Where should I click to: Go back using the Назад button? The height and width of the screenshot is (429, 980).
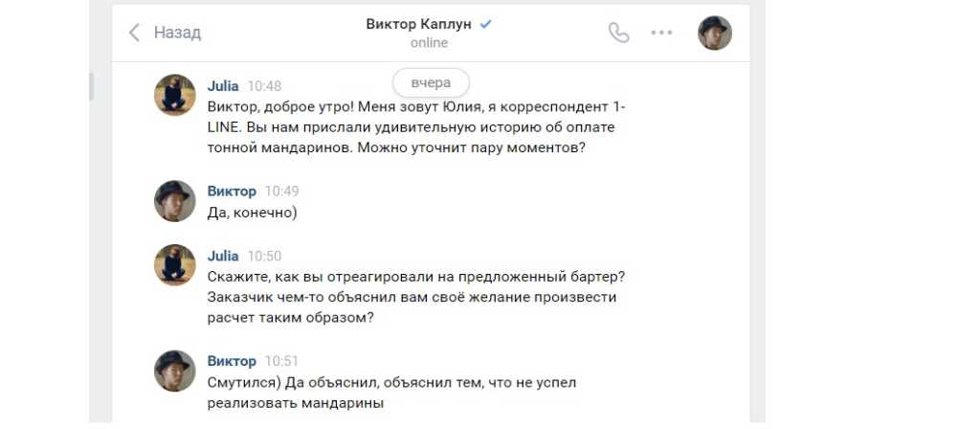[x=165, y=33]
